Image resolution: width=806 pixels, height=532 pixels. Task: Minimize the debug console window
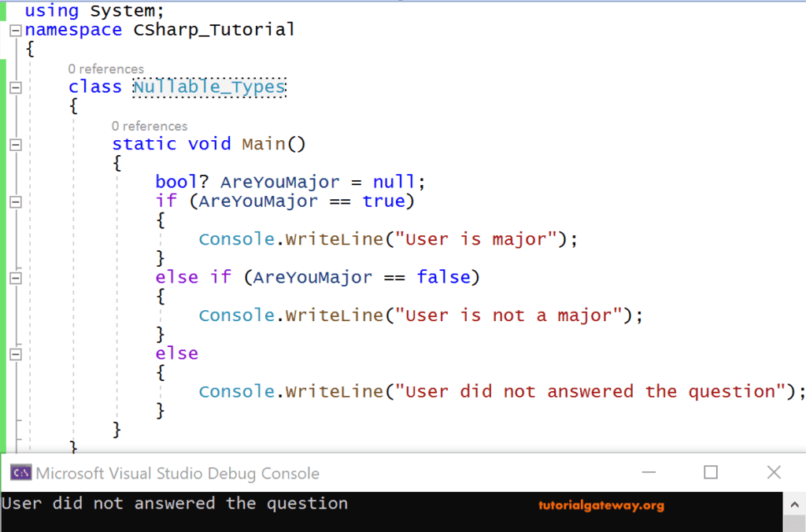pyautogui.click(x=649, y=473)
